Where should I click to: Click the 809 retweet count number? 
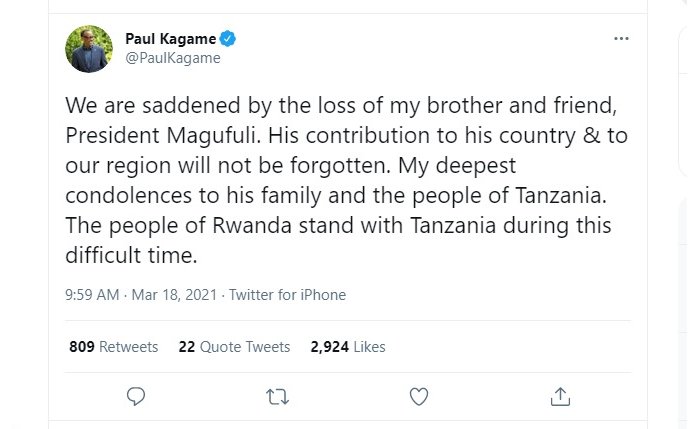tap(82, 347)
